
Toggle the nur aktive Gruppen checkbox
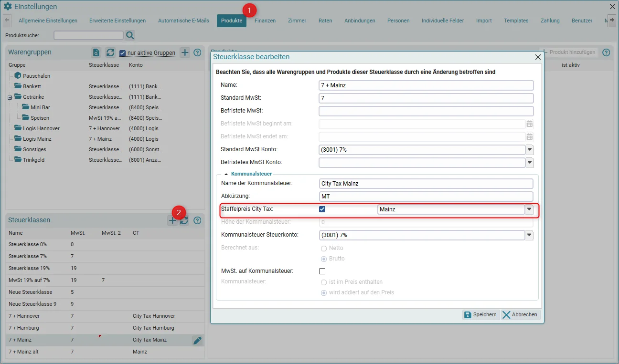pyautogui.click(x=123, y=53)
